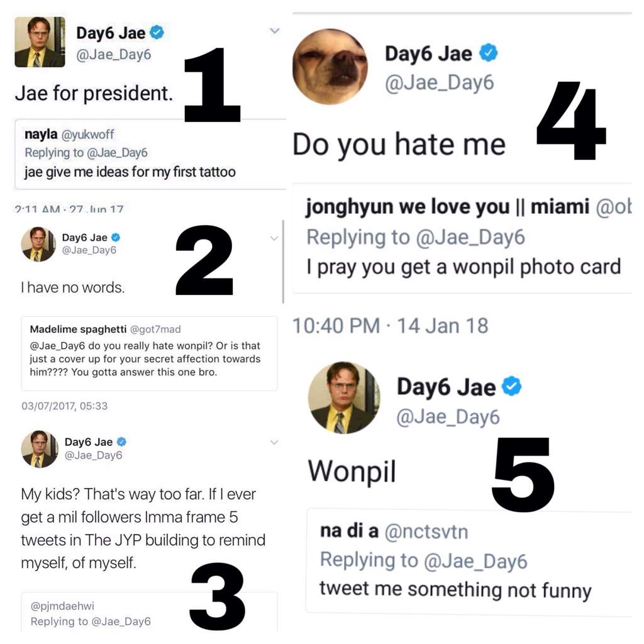Image resolution: width=644 pixels, height=644 pixels.
Task: Click the verified badge on the 'My kids?' tweet
Action: click(121, 441)
